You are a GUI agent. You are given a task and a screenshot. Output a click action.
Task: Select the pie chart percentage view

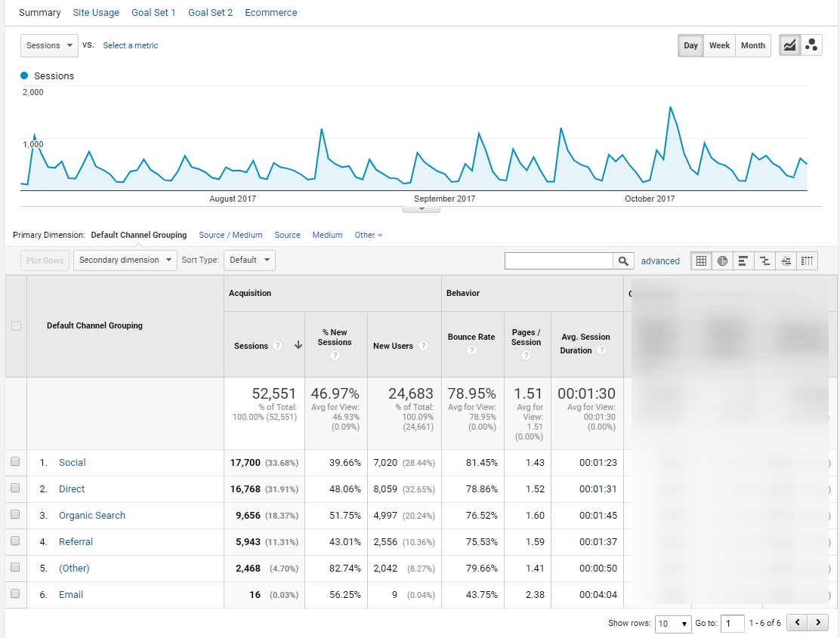[723, 261]
